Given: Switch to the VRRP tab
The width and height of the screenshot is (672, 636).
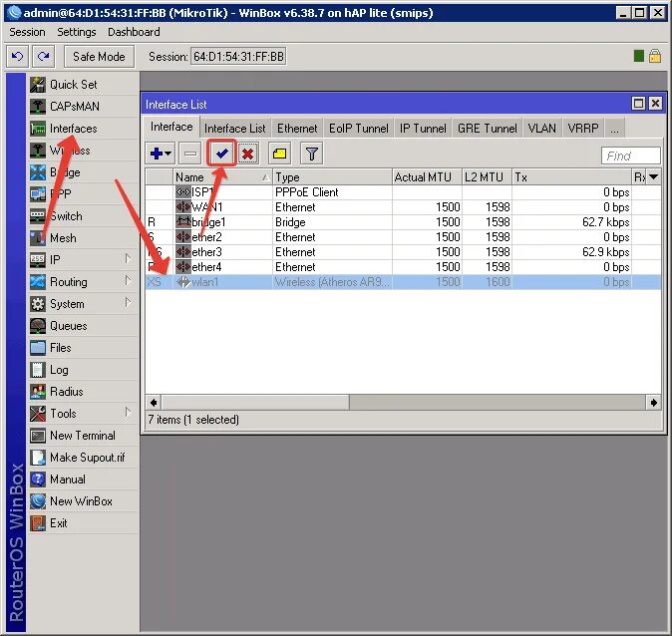Looking at the screenshot, I should [583, 129].
